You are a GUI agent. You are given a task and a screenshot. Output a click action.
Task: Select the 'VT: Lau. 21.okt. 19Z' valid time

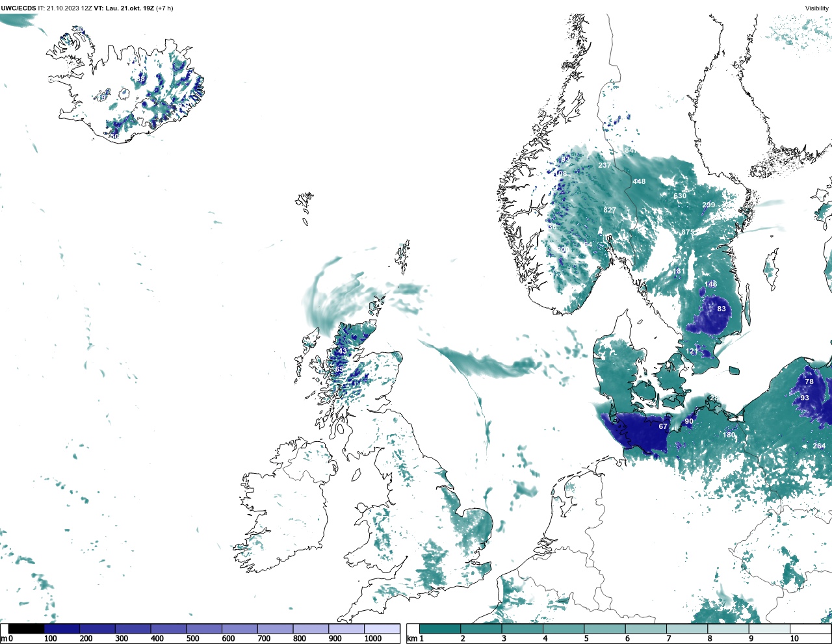click(123, 8)
